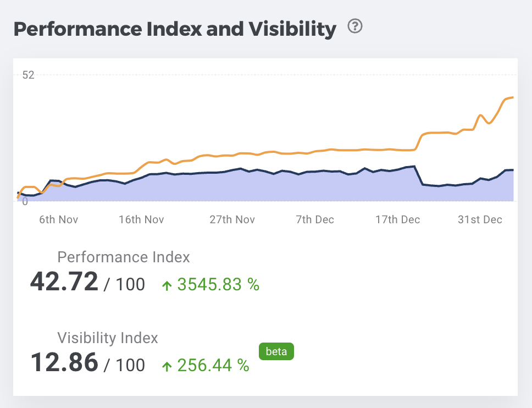Click the green beta badge
532x408 pixels.
click(x=276, y=351)
